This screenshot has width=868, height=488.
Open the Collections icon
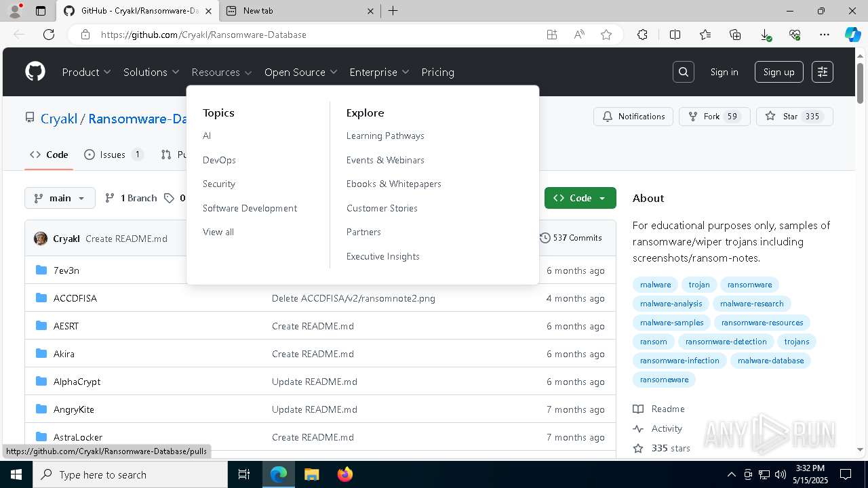[735, 35]
